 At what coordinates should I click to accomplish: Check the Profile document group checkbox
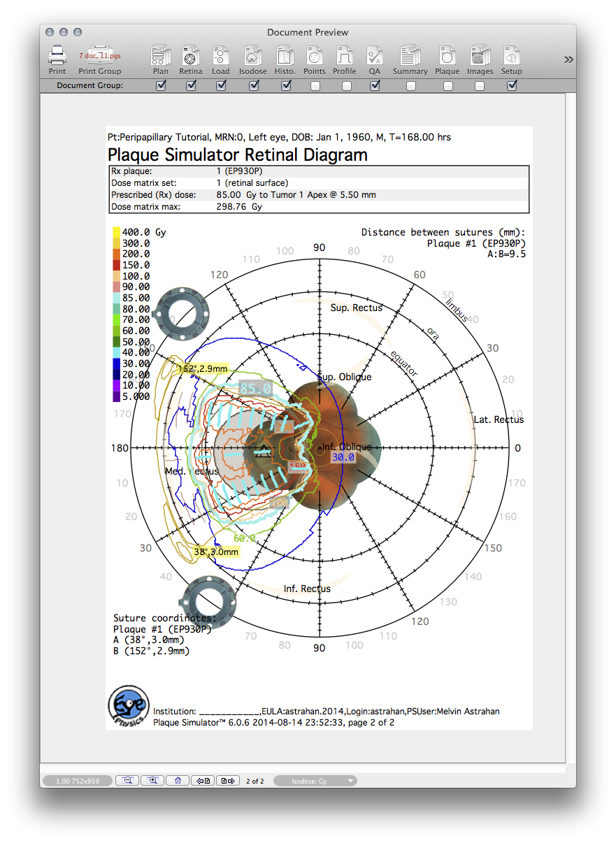(x=346, y=86)
